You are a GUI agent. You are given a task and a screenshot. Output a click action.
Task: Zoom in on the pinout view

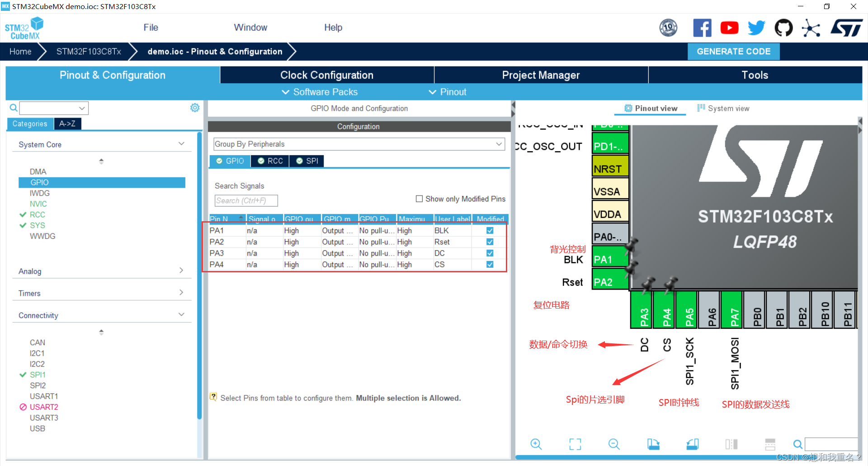coord(536,444)
